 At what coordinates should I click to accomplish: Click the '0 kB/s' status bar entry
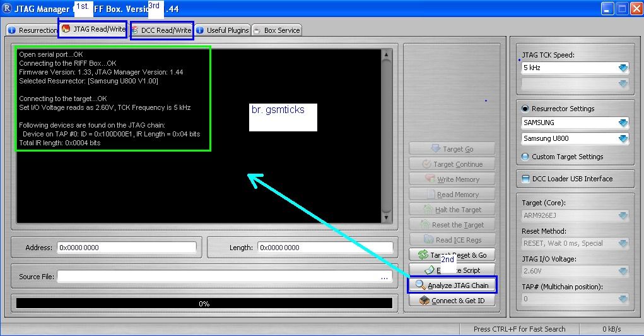point(612,329)
